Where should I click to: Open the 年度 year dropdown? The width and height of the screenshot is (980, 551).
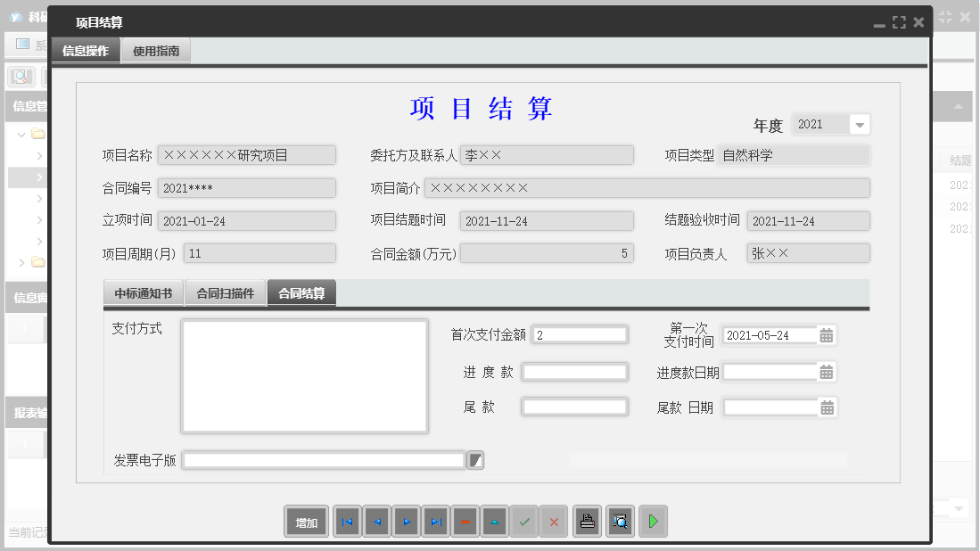861,124
